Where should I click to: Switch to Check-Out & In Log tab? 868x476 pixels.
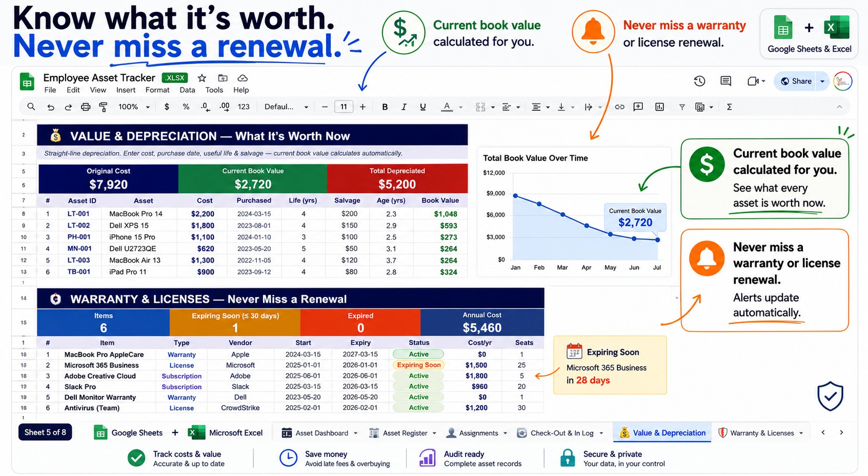[560, 433]
